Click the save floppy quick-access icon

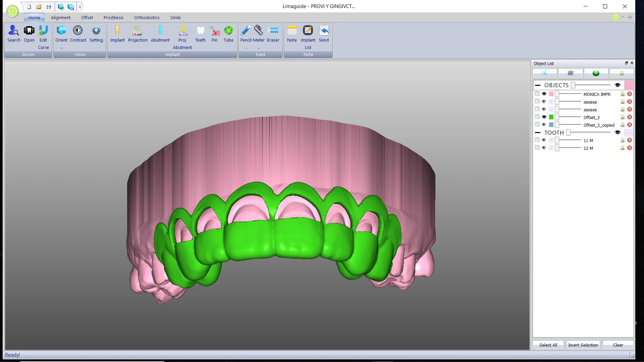coord(49,7)
